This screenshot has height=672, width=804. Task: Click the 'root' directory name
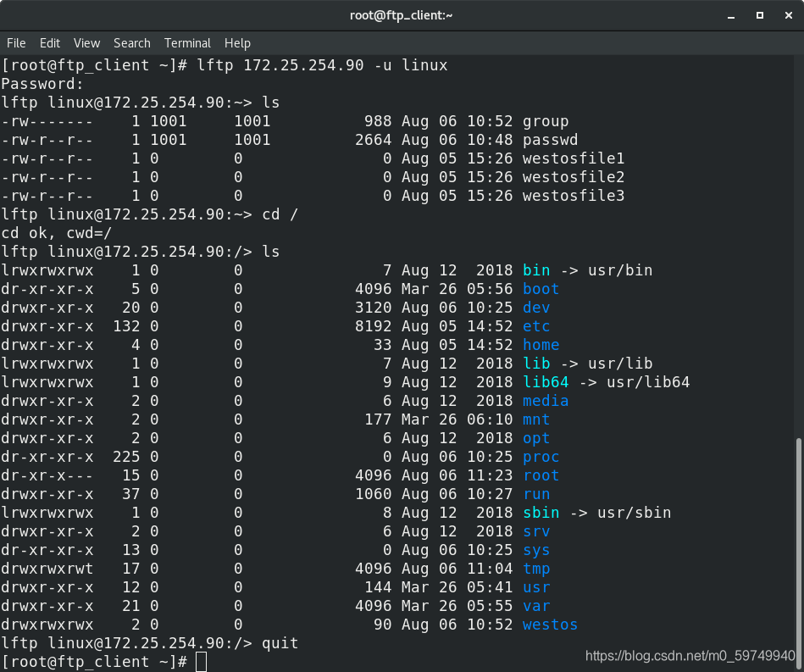coord(541,475)
